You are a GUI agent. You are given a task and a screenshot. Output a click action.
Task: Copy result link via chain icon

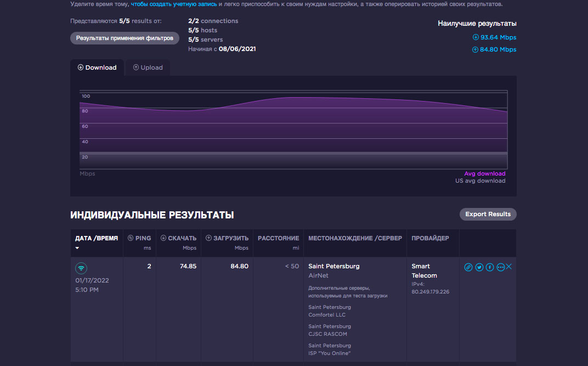[x=468, y=267]
